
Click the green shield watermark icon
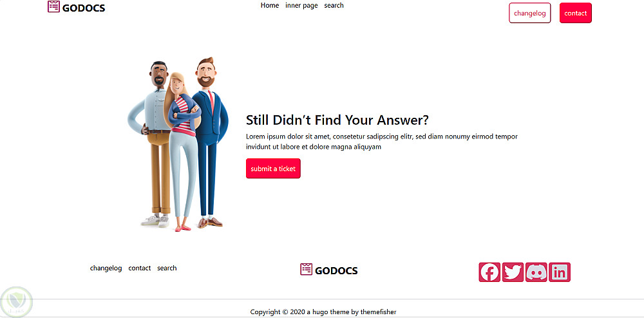17,303
